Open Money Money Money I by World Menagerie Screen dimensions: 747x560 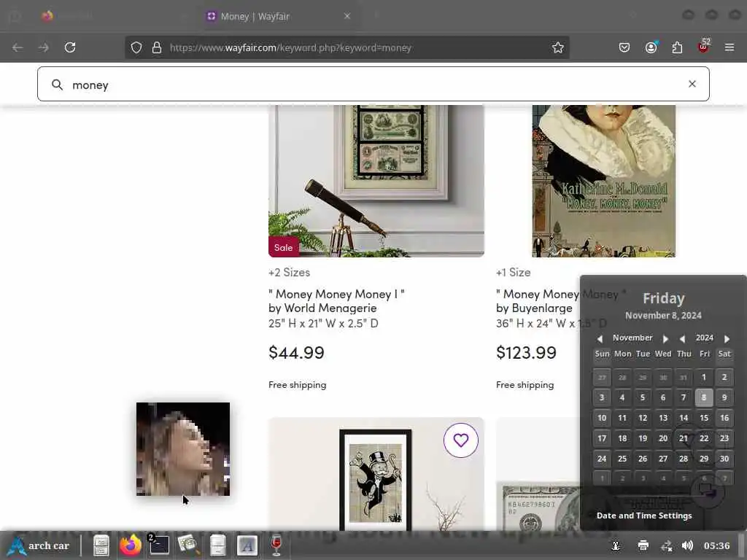point(336,301)
